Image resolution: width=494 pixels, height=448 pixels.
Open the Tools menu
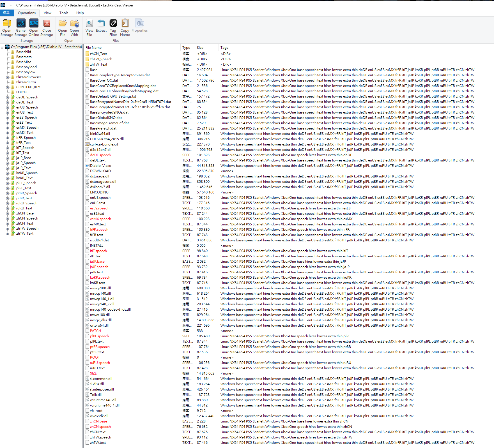coord(64,13)
